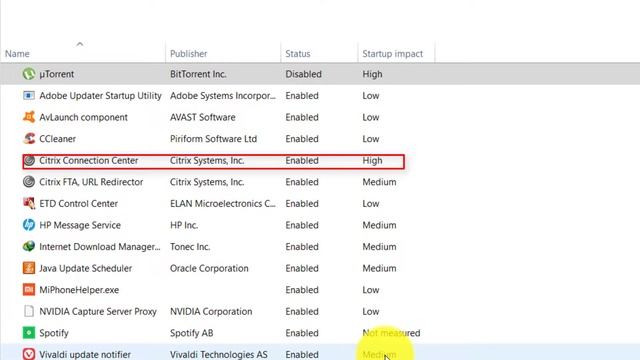The width and height of the screenshot is (640, 360).
Task: Click the Low impact of MiPhoneHelper.exe
Action: pos(371,290)
